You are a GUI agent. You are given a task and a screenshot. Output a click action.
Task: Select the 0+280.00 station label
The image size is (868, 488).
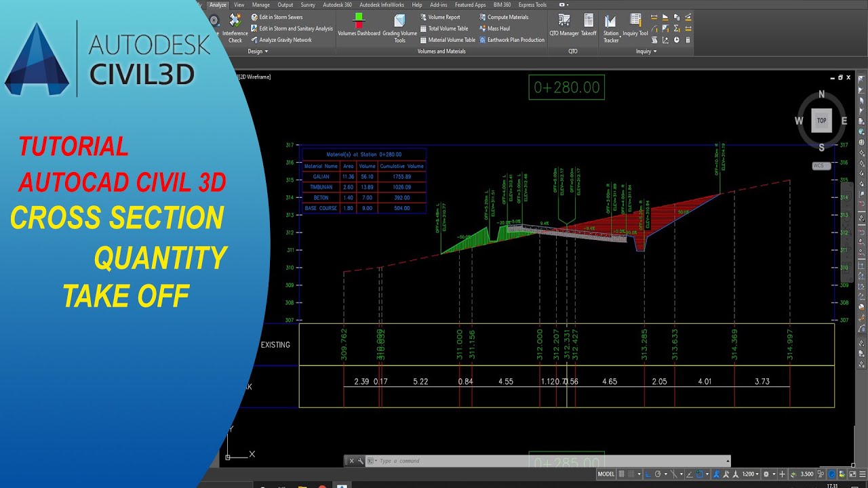pos(566,87)
